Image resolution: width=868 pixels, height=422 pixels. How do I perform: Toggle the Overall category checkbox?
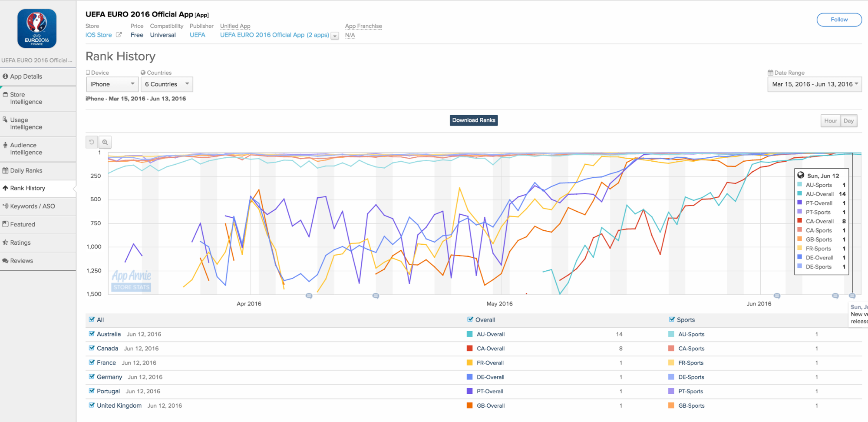[x=470, y=319]
